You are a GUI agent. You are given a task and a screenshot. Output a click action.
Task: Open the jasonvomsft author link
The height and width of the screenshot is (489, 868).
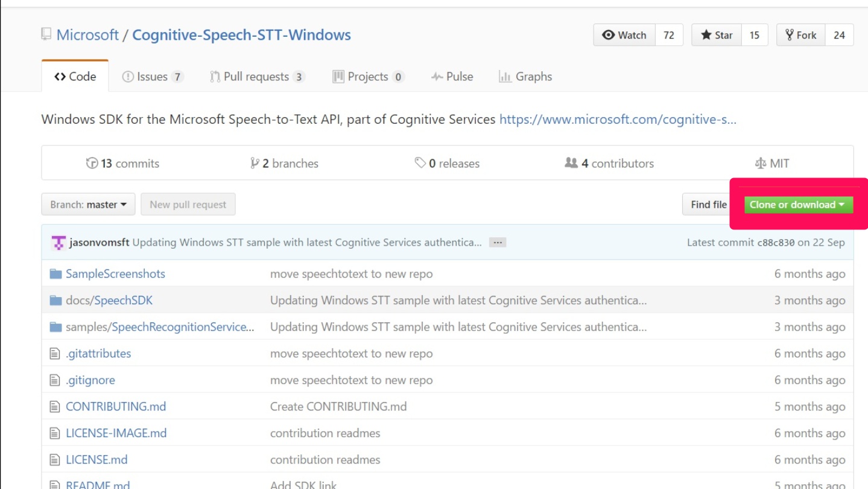coord(100,243)
